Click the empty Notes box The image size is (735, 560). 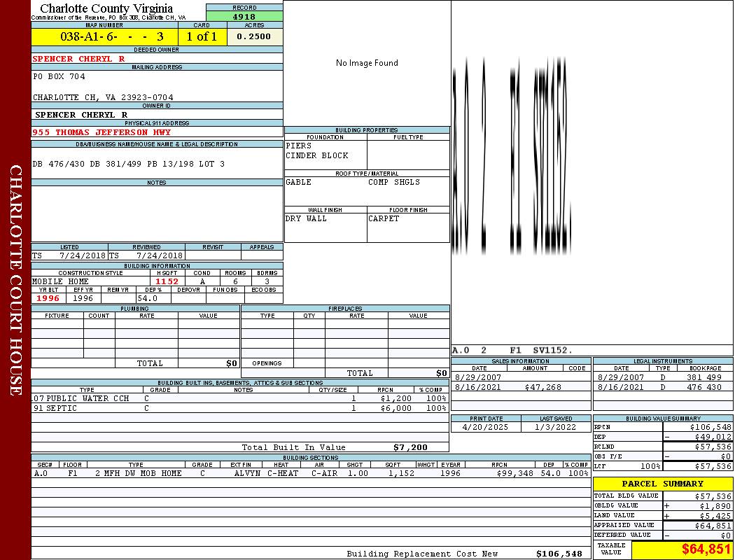(157, 213)
